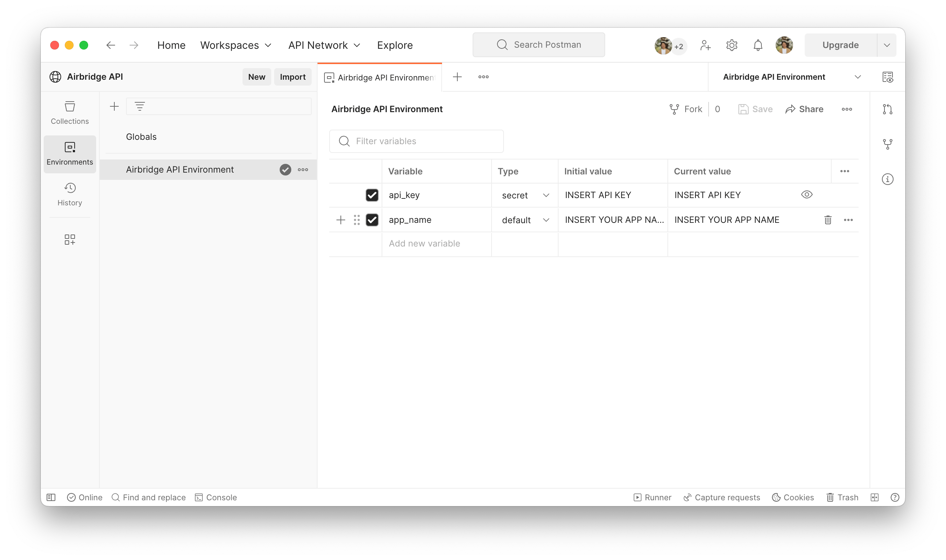
Task: Open the environment quick look icon
Action: click(x=887, y=77)
